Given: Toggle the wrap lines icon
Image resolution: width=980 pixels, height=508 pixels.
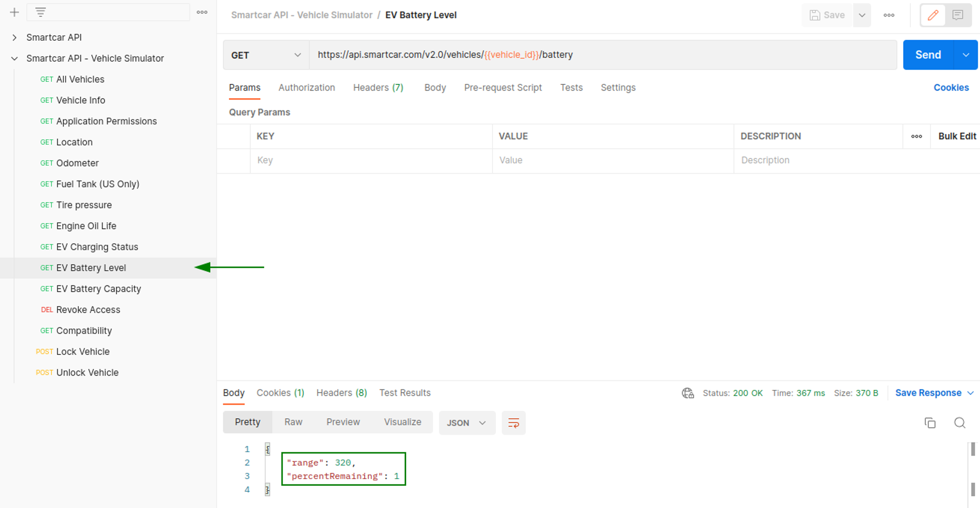Looking at the screenshot, I should coord(514,423).
